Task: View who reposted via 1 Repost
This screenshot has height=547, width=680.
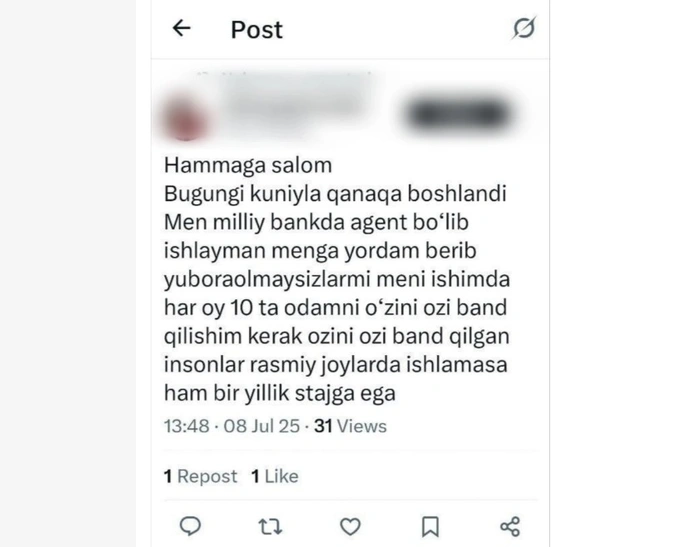Action: point(200,476)
